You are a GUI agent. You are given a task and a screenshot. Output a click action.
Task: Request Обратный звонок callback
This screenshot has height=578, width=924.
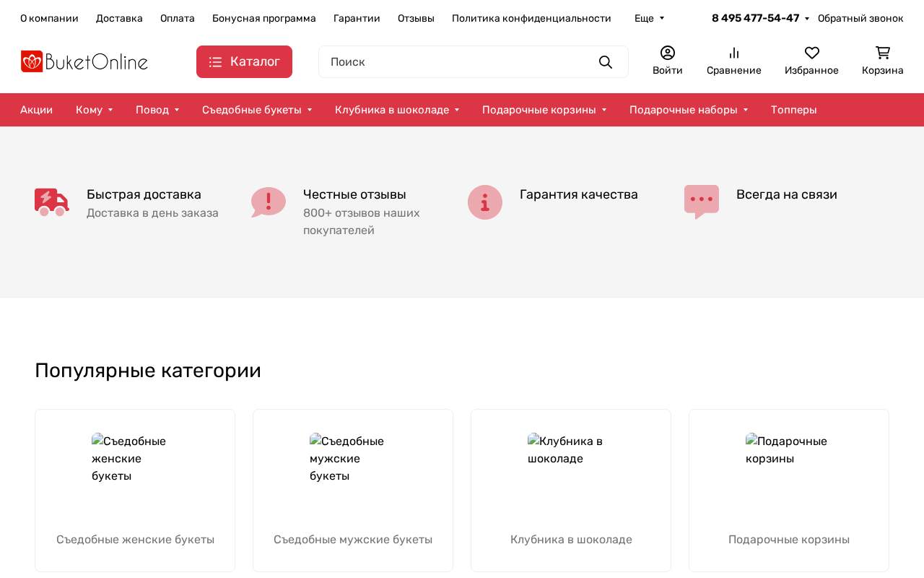click(x=860, y=18)
